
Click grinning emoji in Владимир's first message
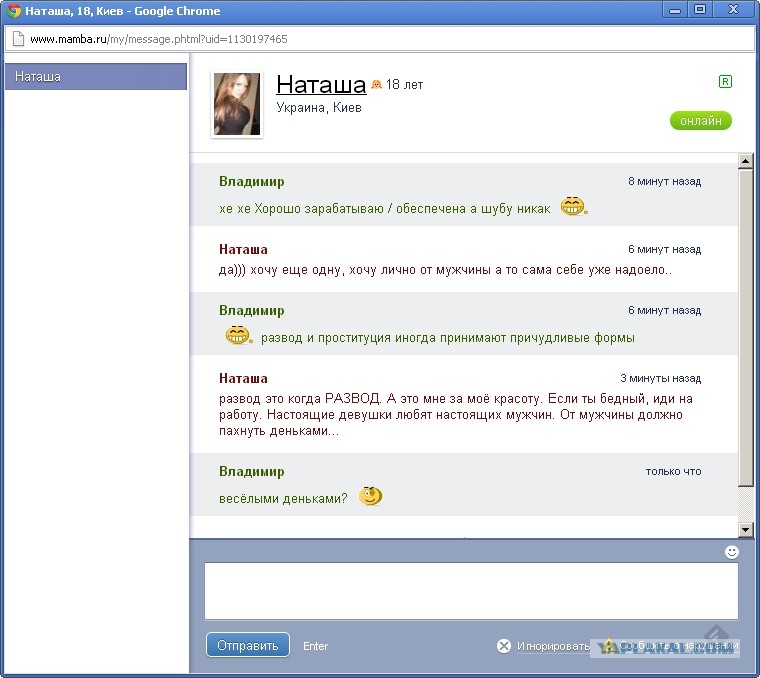[x=571, y=207]
